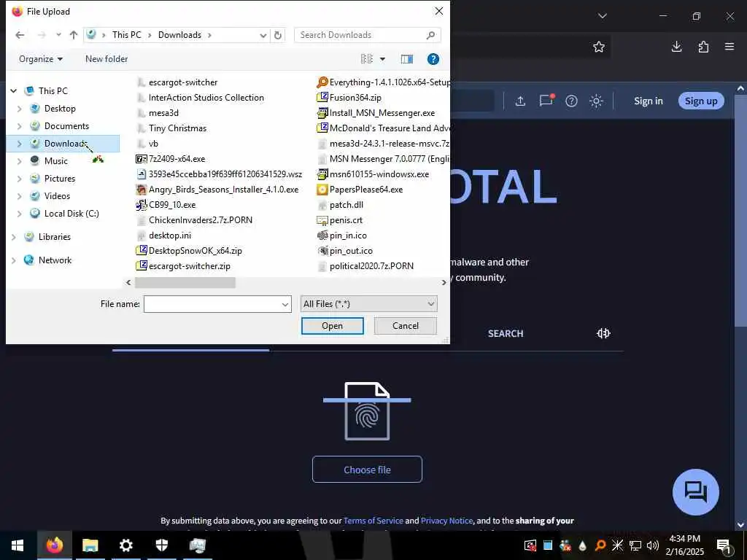This screenshot has width=747, height=560.
Task: Expand the Libraries tree node
Action: [x=13, y=237]
